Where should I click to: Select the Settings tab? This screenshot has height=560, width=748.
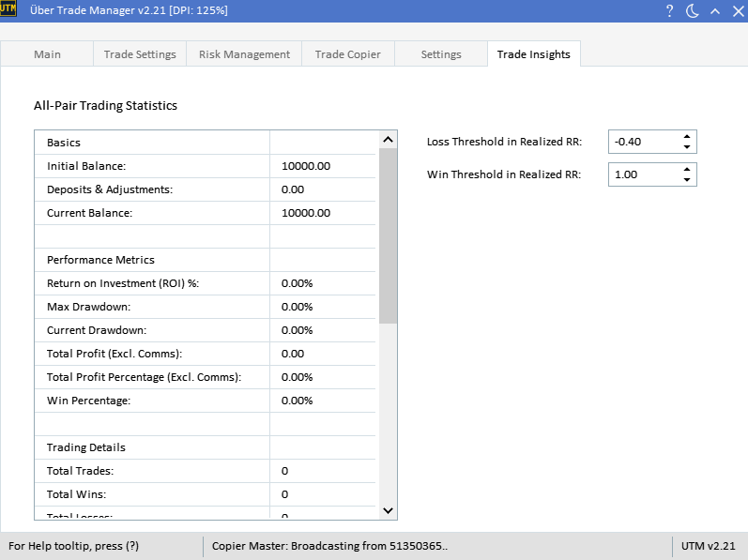point(440,54)
